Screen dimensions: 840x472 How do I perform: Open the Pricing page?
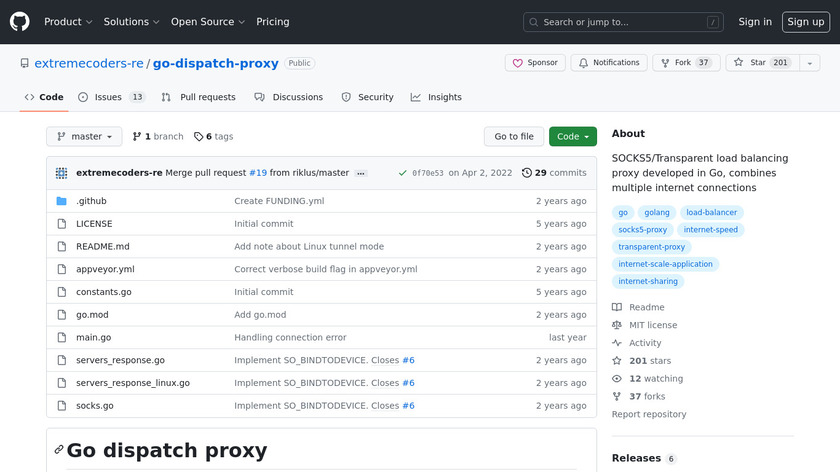click(x=273, y=22)
